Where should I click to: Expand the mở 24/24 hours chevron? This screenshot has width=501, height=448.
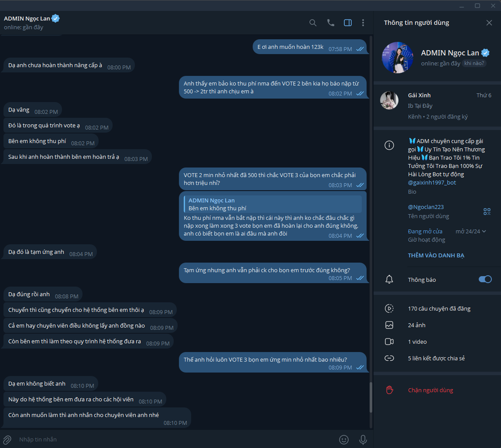click(484, 231)
